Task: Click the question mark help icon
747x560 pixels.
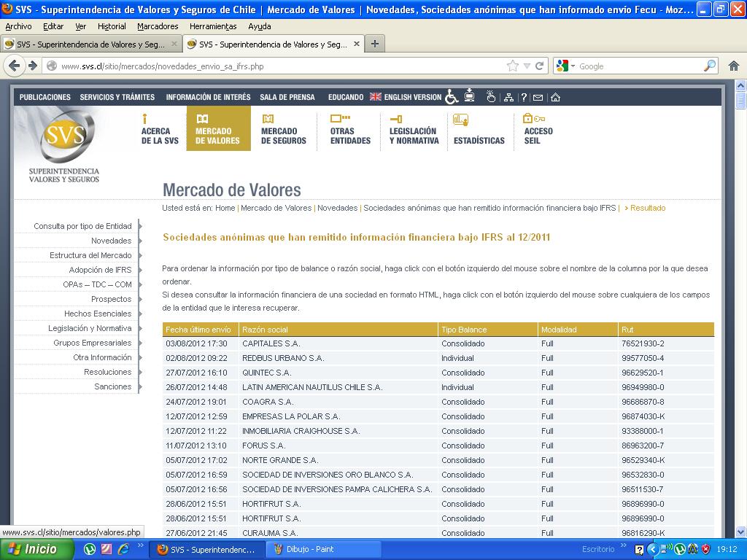Action: coord(524,97)
